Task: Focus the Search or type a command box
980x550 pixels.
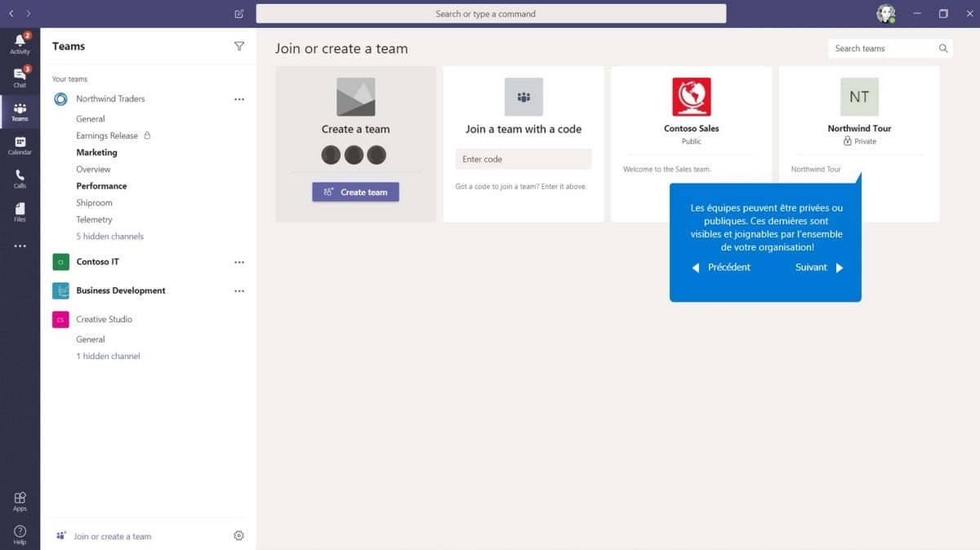Action: coord(491,13)
